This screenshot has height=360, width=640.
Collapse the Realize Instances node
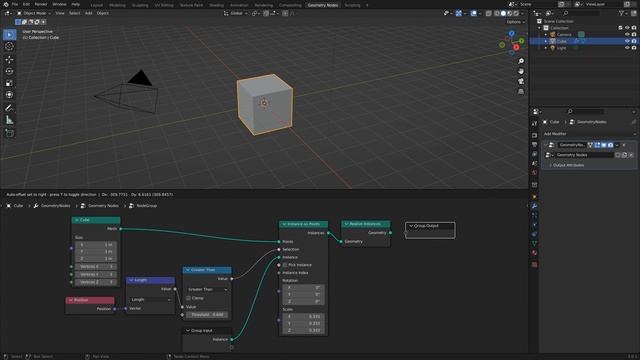(x=346, y=224)
